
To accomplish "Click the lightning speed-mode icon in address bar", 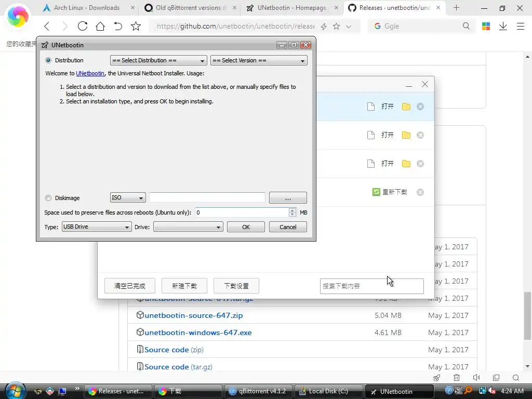I will click(x=324, y=26).
